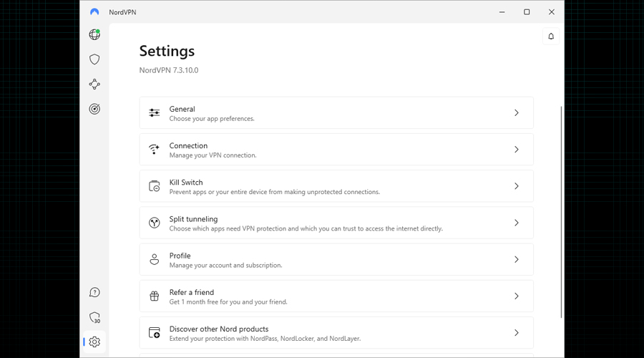Select the Settings gear icon
Screen dimensions: 644x358
tap(94, 342)
